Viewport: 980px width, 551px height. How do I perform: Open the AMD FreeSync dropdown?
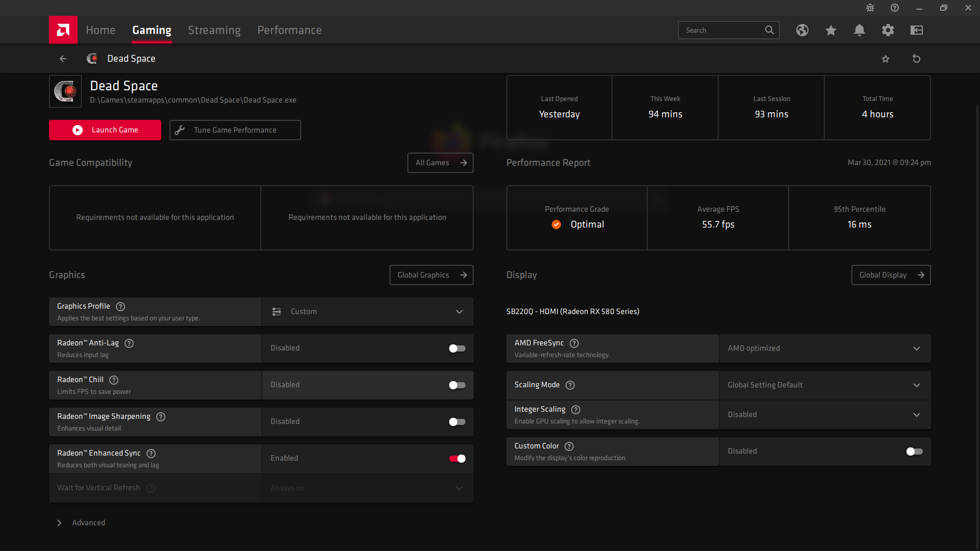click(824, 348)
